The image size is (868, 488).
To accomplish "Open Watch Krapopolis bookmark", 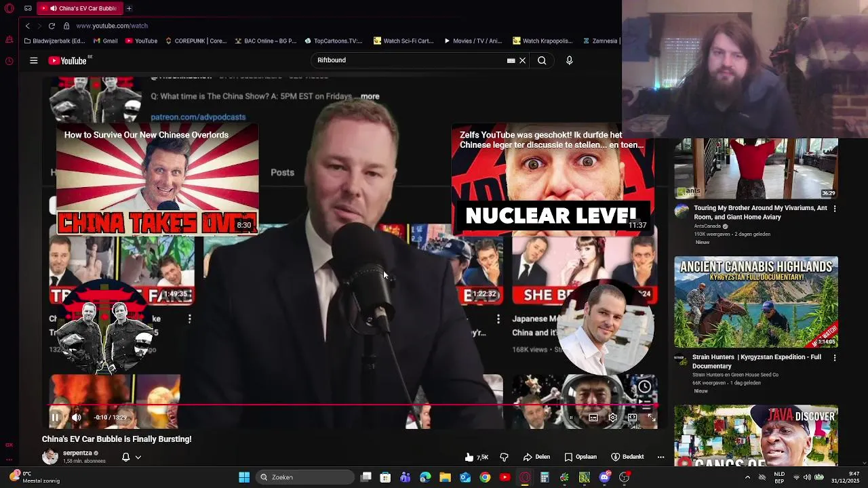I will [x=542, y=41].
